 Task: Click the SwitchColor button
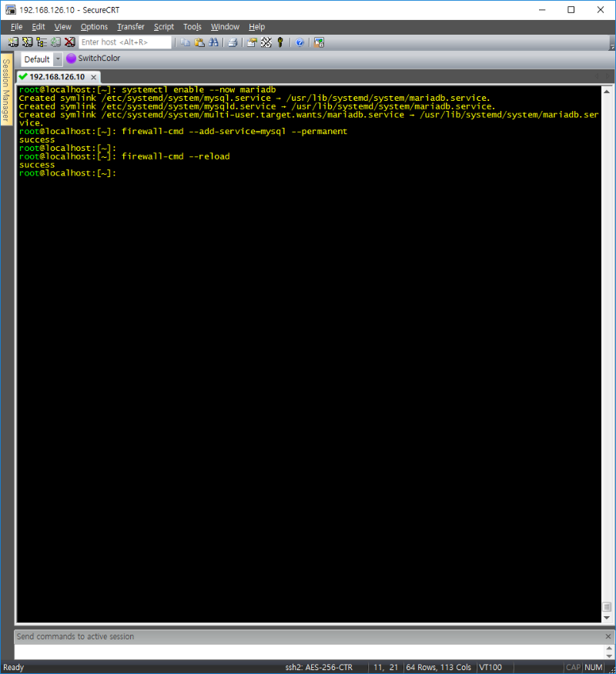click(93, 59)
